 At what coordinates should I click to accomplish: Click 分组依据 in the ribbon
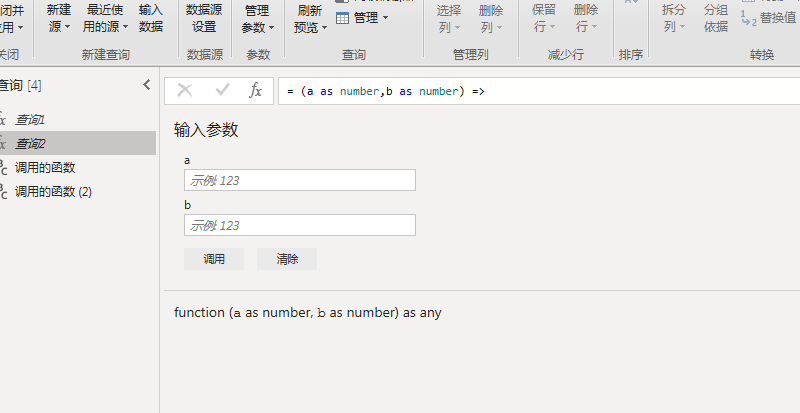716,18
